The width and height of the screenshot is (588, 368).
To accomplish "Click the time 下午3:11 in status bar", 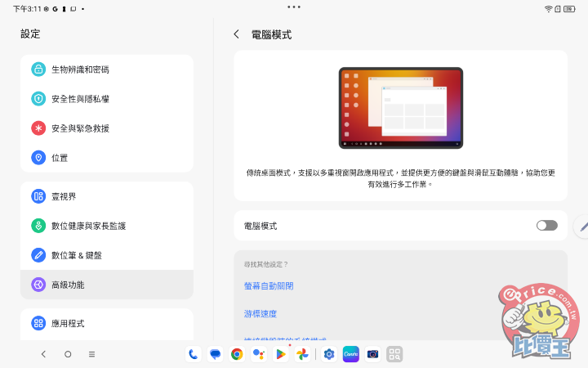I will 27,9.
